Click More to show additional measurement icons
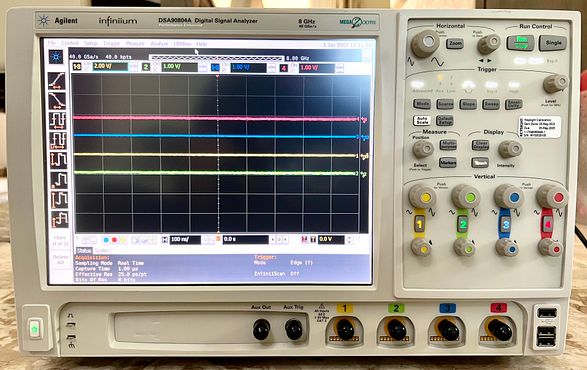Viewport: 587px width, 370px height. pyautogui.click(x=60, y=240)
